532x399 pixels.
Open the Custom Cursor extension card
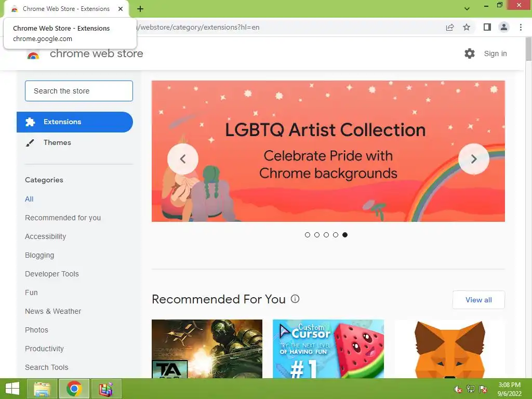[x=328, y=349]
